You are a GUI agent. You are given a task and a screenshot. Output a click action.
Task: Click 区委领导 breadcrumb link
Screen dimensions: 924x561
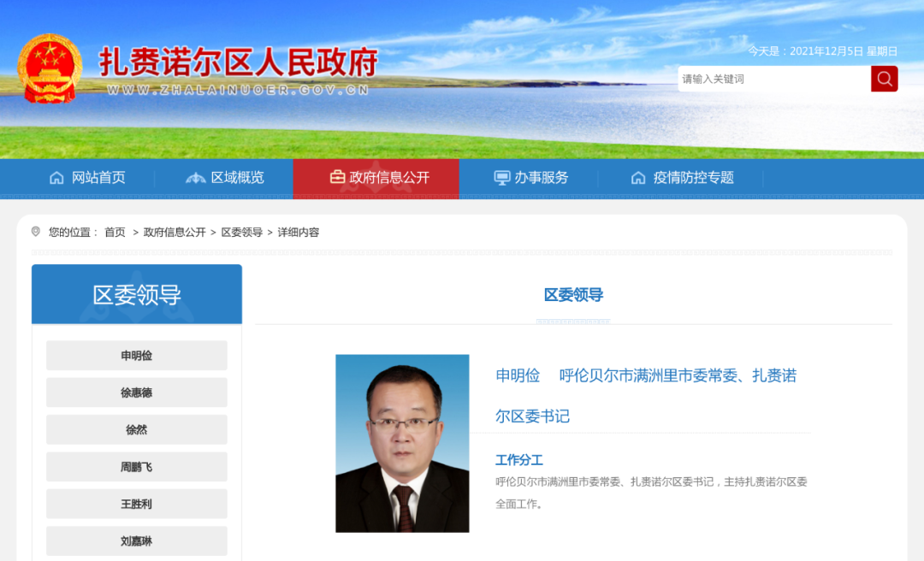(x=241, y=232)
